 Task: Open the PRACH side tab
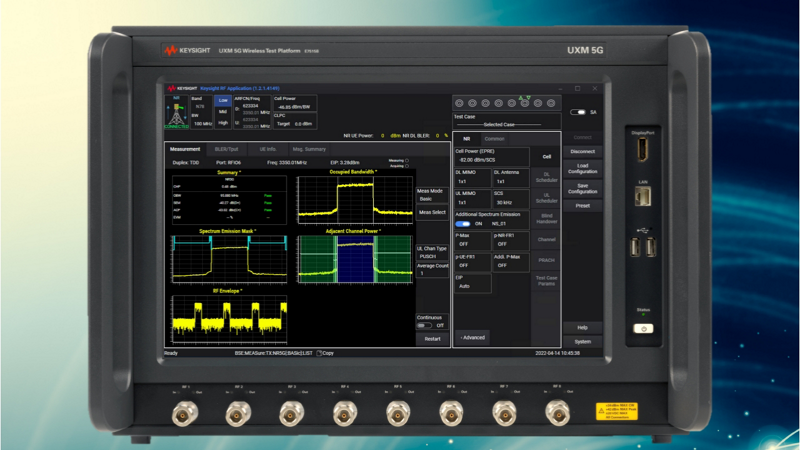(546, 260)
